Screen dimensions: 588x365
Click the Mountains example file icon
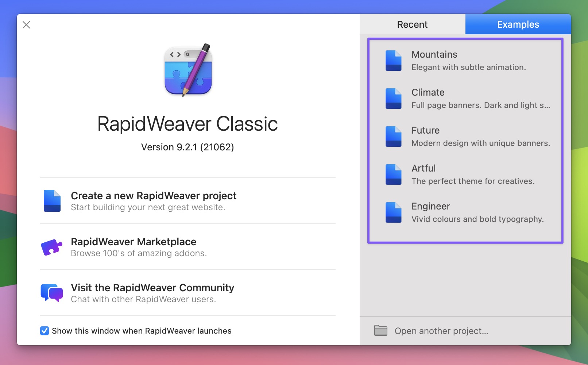tap(393, 61)
